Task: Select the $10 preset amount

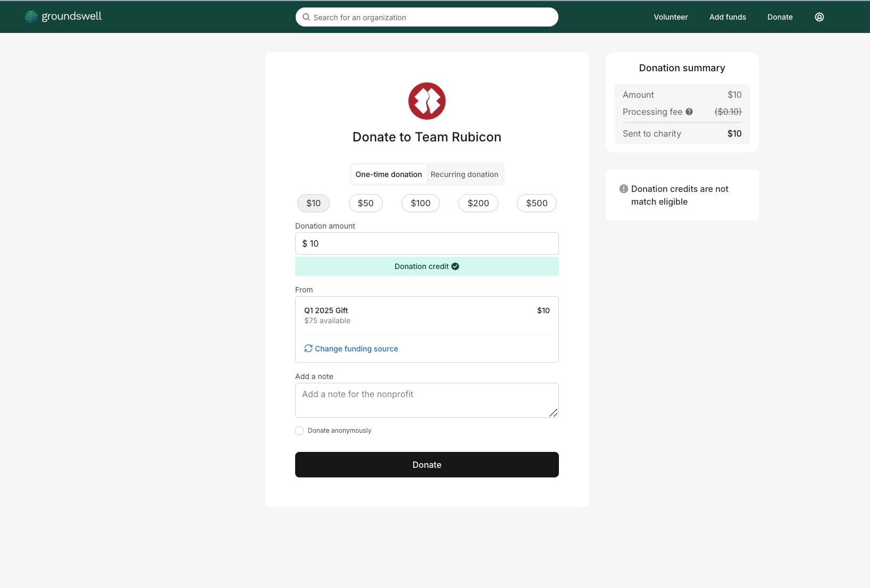Action: click(313, 203)
